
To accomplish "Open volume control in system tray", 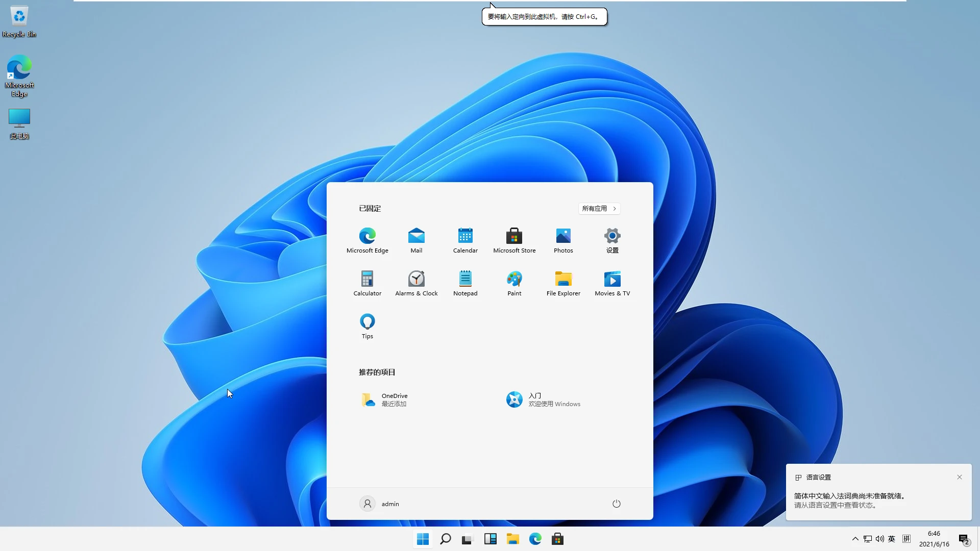I will 880,539.
